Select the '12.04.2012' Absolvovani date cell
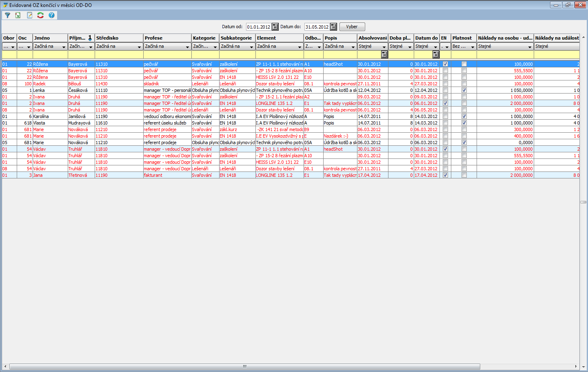The width and height of the screenshot is (588, 372). click(373, 90)
